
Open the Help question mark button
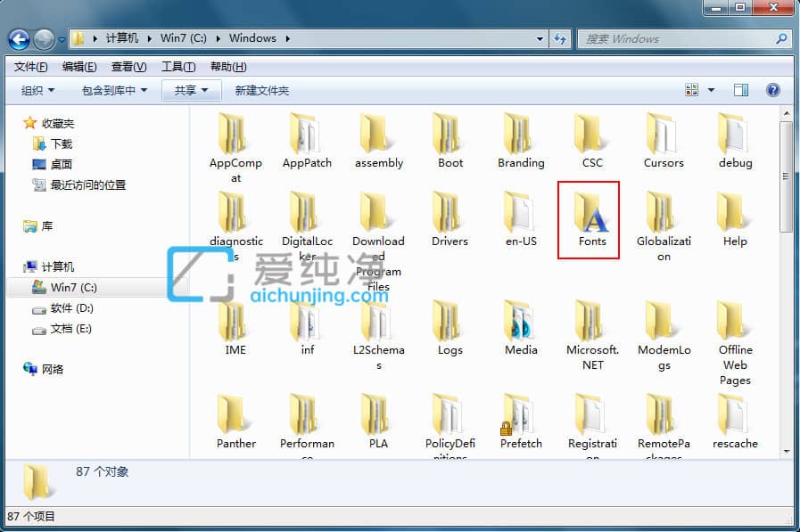[773, 90]
